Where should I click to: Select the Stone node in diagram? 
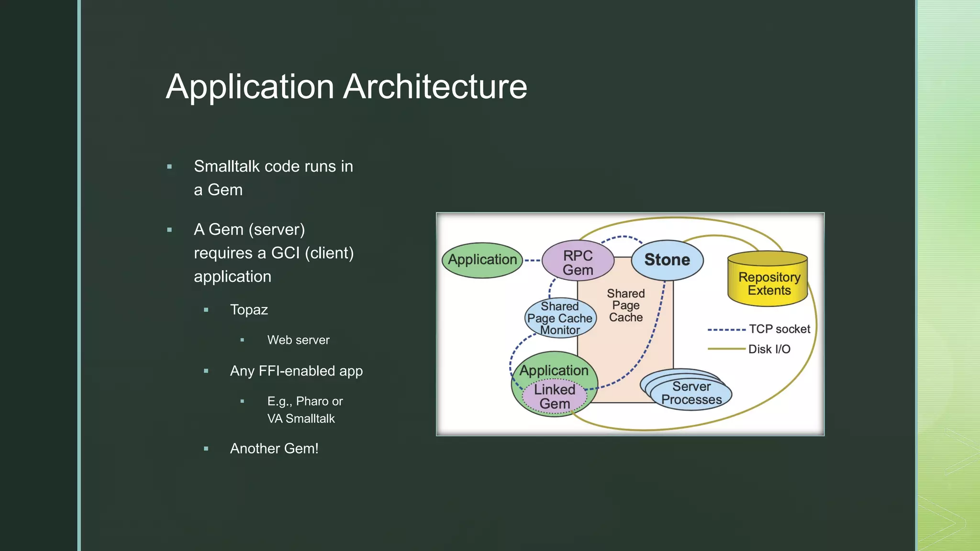coord(667,260)
